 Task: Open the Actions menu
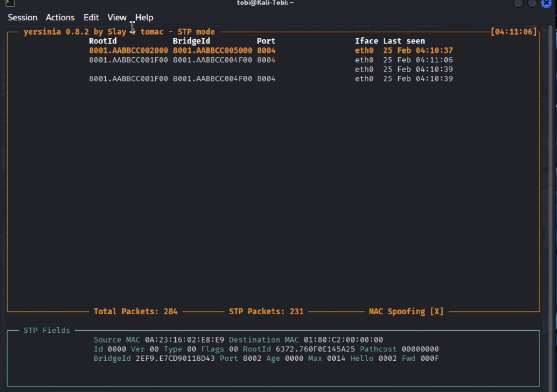tap(60, 18)
